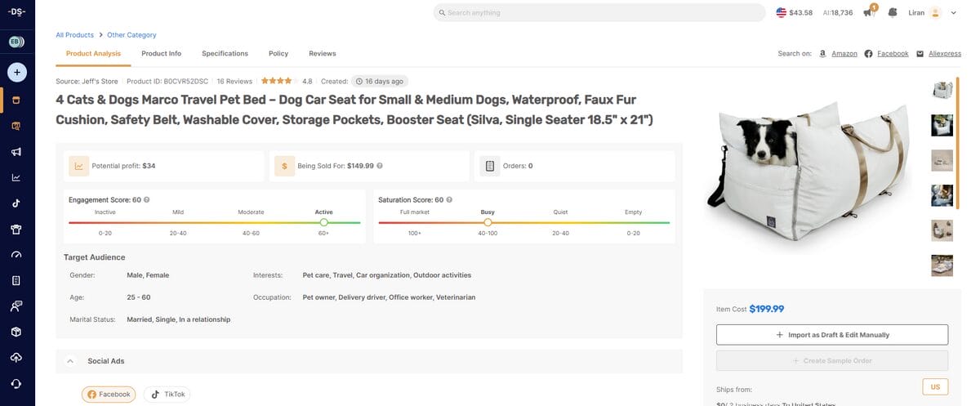The width and height of the screenshot is (980, 406).
Task: Go to All Products breadcrumb
Action: coord(74,35)
